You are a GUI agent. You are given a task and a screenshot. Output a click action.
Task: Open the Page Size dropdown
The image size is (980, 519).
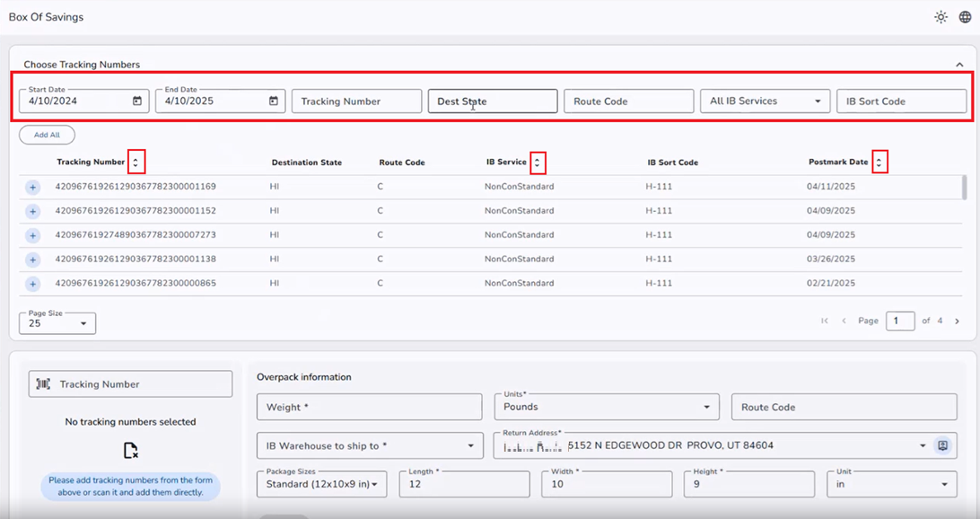pos(57,323)
